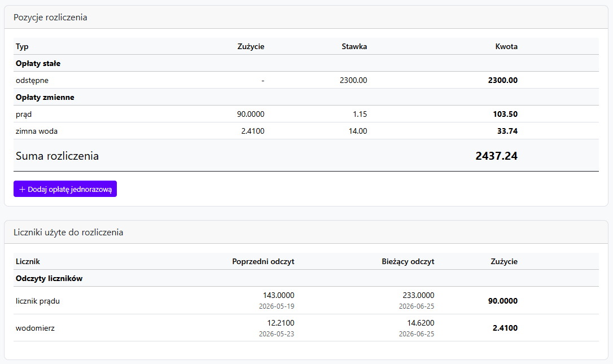Click the Kwota column header
Screen dimensions: 613x364
506,46
